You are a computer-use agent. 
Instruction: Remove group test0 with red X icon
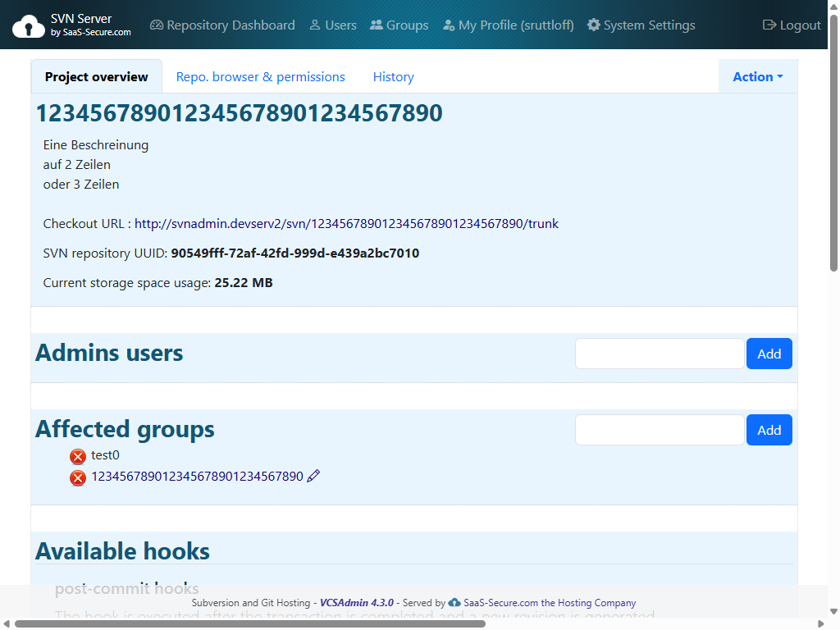[78, 456]
